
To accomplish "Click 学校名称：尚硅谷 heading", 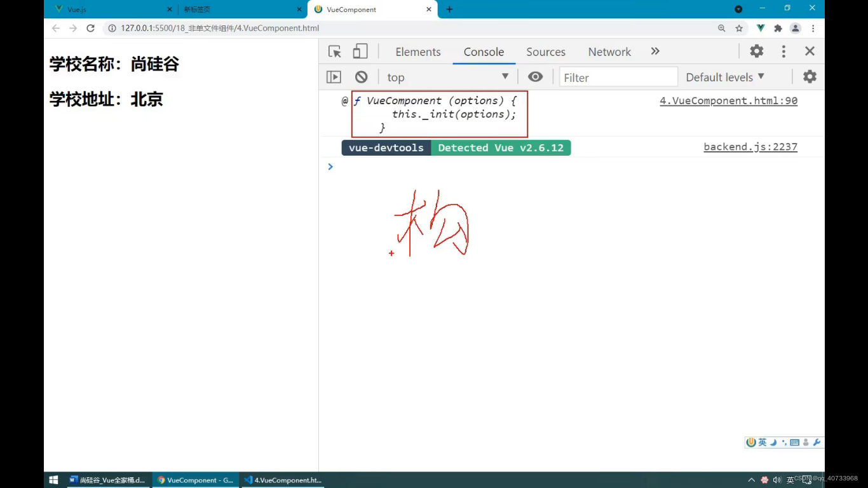I will 114,64.
